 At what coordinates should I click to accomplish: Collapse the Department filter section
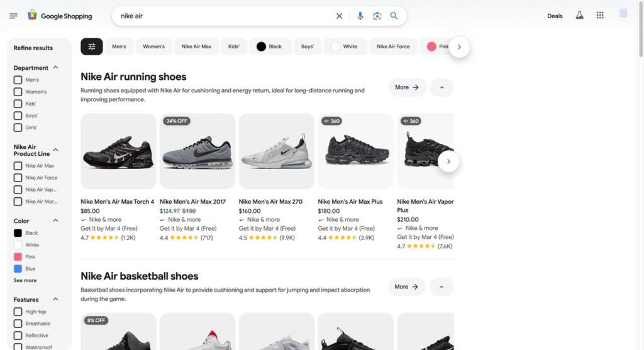(x=55, y=67)
